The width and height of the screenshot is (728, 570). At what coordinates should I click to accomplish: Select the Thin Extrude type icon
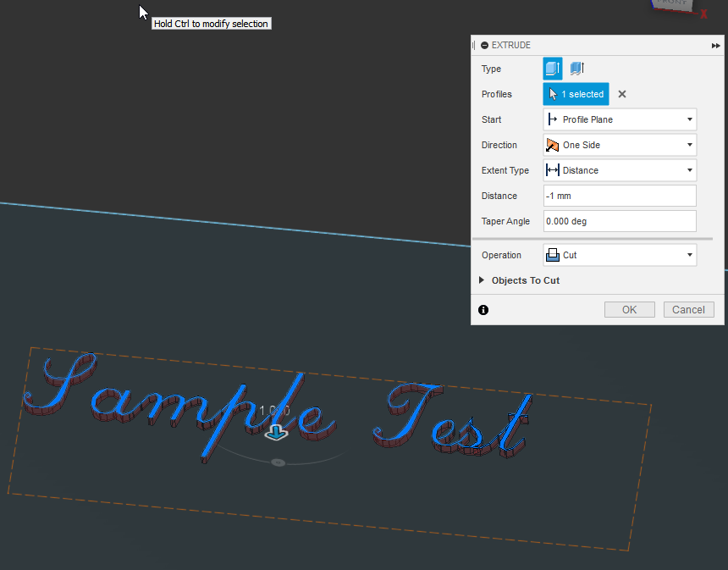578,69
